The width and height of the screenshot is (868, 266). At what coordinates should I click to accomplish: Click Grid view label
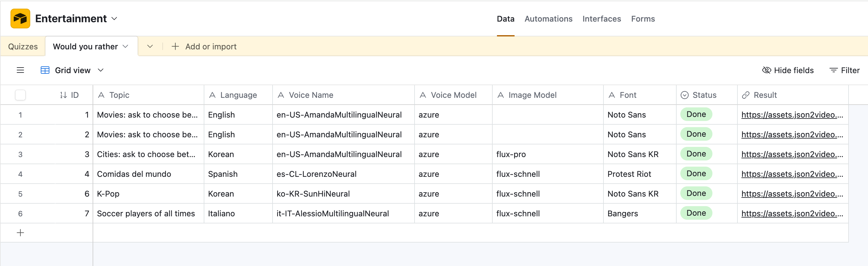coord(73,70)
